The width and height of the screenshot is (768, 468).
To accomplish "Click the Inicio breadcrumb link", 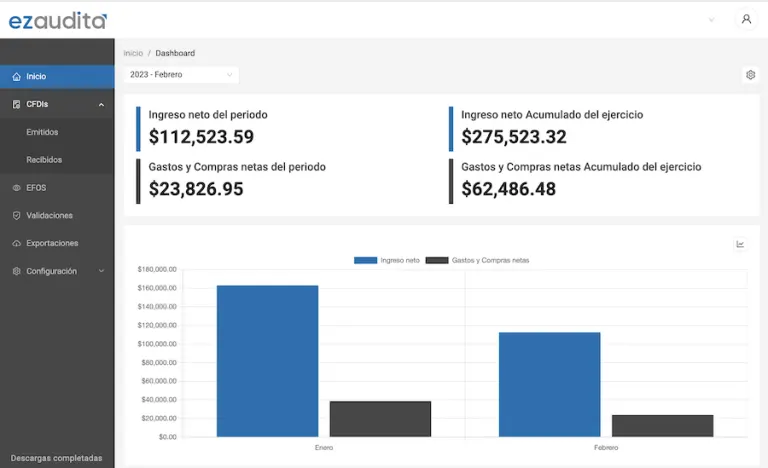I will [x=133, y=53].
